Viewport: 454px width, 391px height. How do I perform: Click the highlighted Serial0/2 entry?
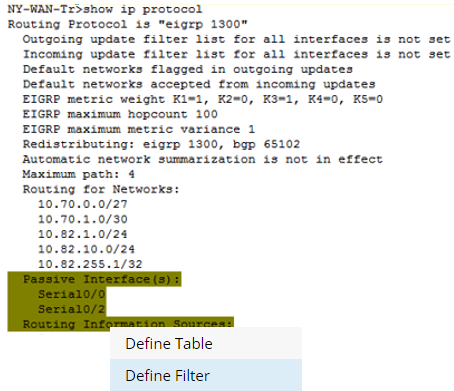click(x=72, y=309)
